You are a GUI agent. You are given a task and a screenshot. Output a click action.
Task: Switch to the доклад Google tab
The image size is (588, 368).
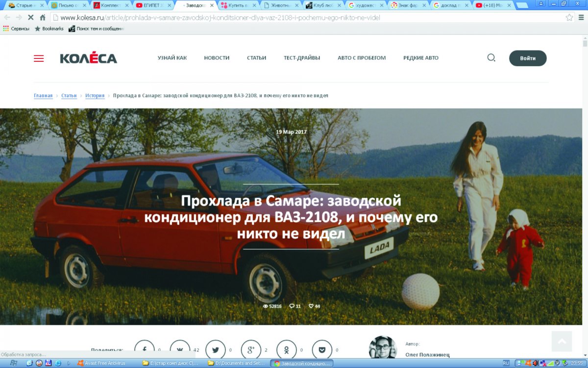click(x=451, y=5)
